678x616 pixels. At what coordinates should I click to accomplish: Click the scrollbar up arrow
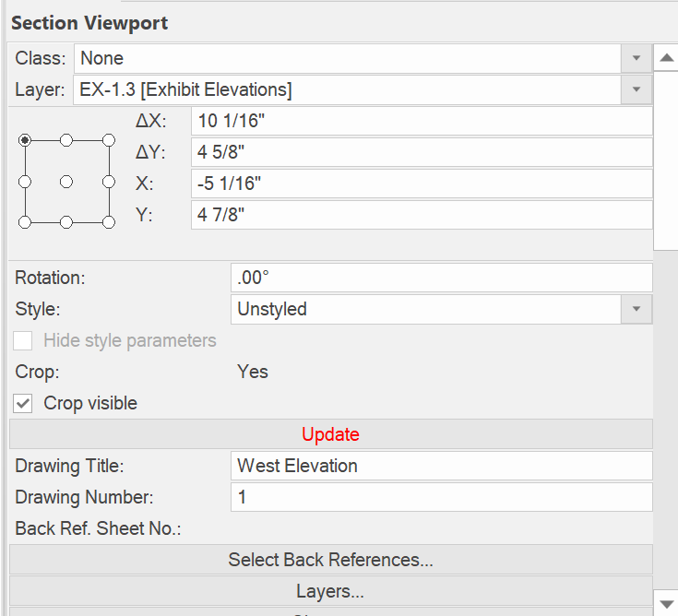(x=665, y=58)
